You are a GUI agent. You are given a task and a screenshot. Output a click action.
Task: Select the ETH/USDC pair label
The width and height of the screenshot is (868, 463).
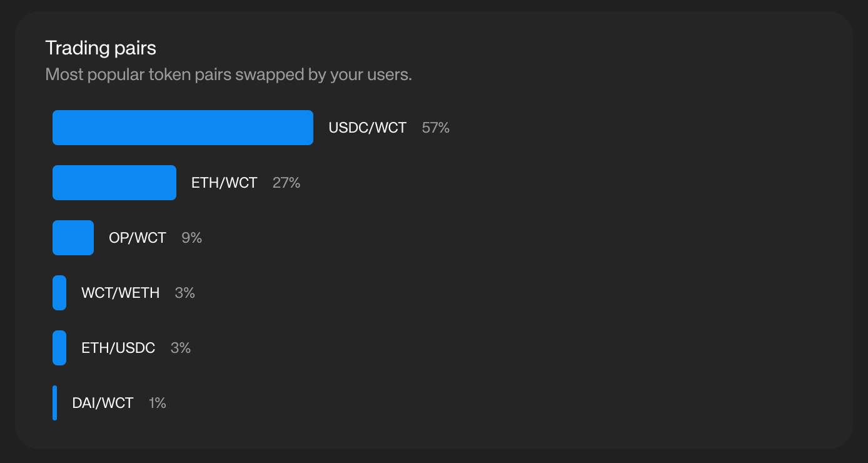pos(118,348)
